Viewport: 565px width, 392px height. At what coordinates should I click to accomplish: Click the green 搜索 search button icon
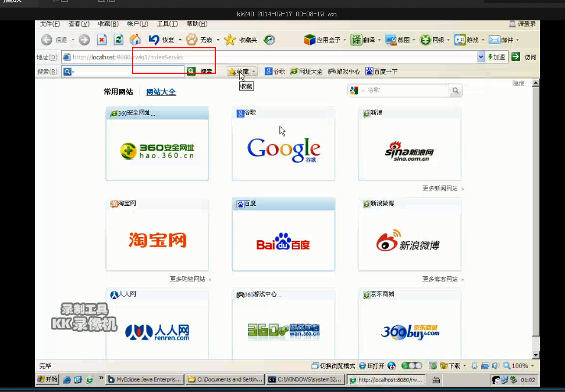[x=191, y=72]
